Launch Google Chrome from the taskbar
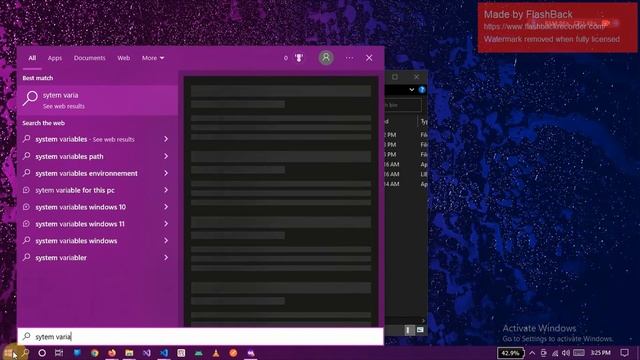This screenshot has width=640, height=360. (95, 353)
